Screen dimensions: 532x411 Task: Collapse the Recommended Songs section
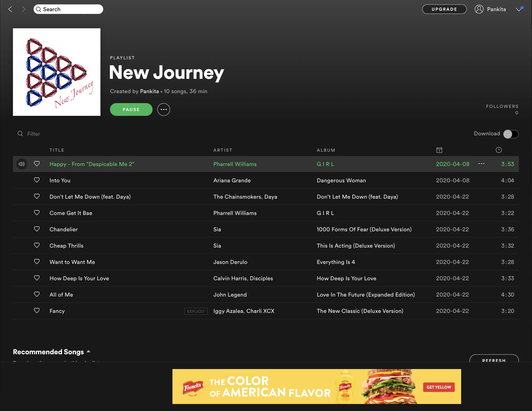pos(89,352)
